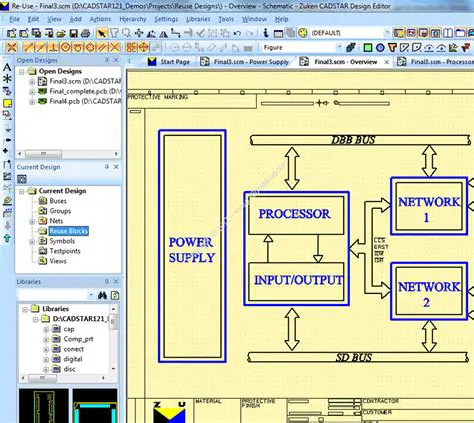Select Views in Current Design tree

[58, 261]
